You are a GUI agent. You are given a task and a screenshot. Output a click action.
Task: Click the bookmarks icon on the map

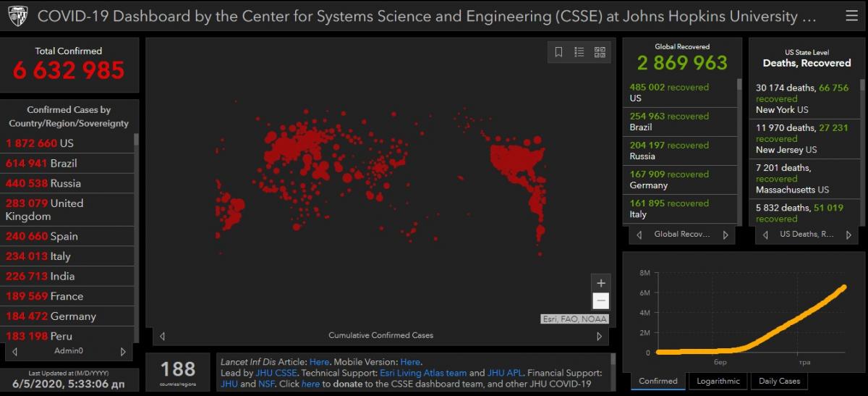coord(558,52)
